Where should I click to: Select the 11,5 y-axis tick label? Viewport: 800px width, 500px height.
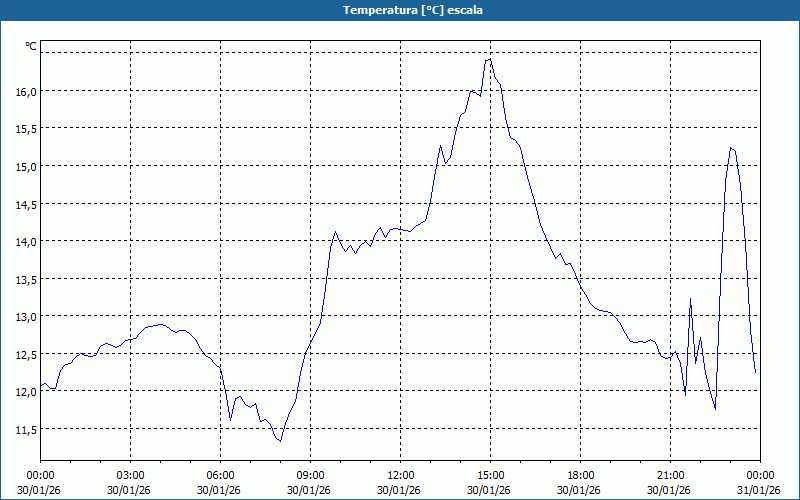pyautogui.click(x=25, y=429)
